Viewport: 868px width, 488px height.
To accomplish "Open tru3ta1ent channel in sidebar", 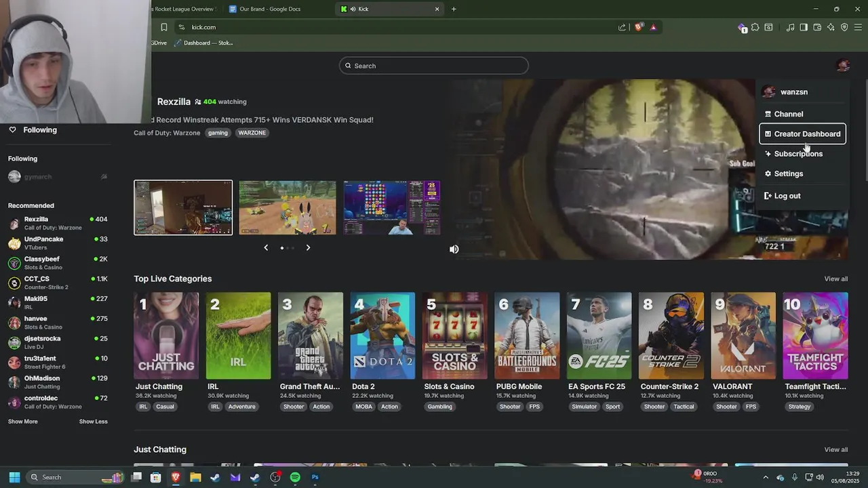I will point(58,362).
